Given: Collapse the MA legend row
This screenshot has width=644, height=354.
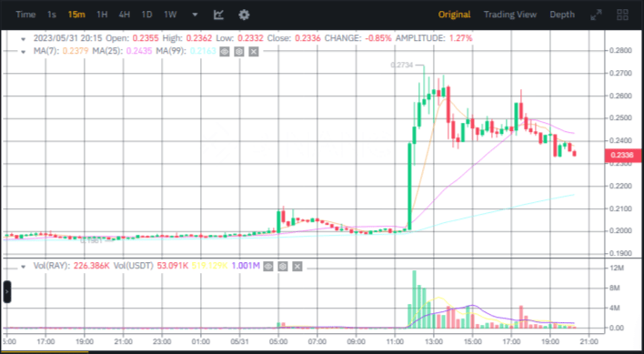Looking at the screenshot, I should tap(24, 52).
